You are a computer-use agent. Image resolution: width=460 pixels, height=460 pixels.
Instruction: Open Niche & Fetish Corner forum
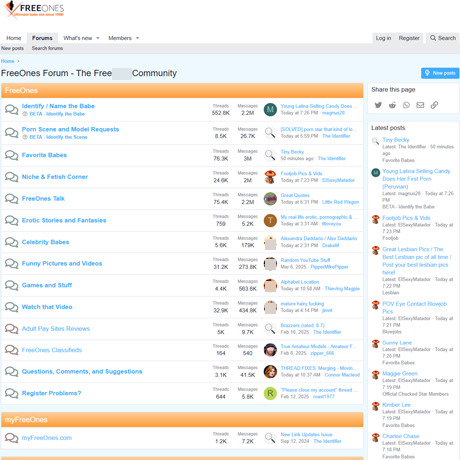coord(55,177)
